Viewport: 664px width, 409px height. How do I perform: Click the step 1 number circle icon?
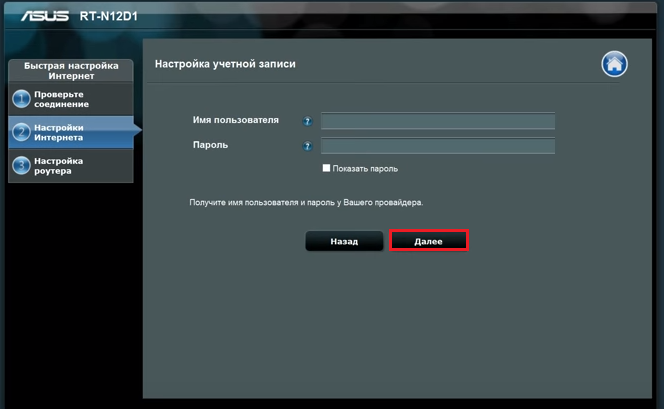(x=21, y=99)
